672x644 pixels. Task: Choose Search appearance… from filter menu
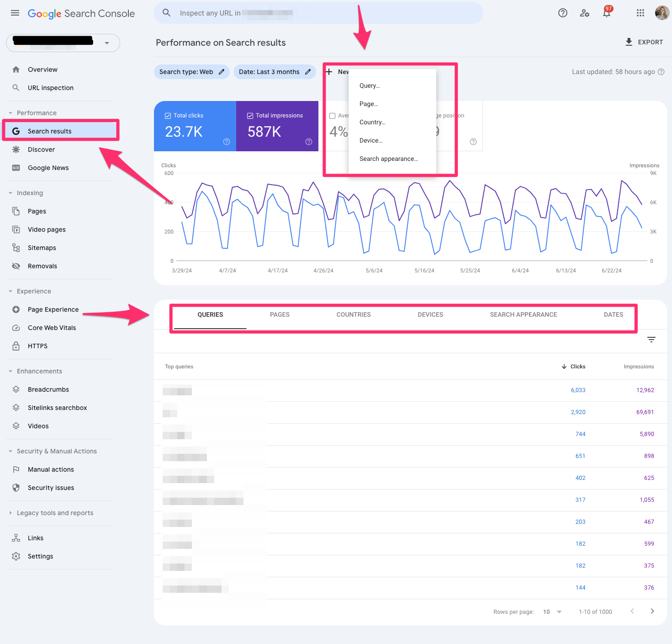pos(392,159)
